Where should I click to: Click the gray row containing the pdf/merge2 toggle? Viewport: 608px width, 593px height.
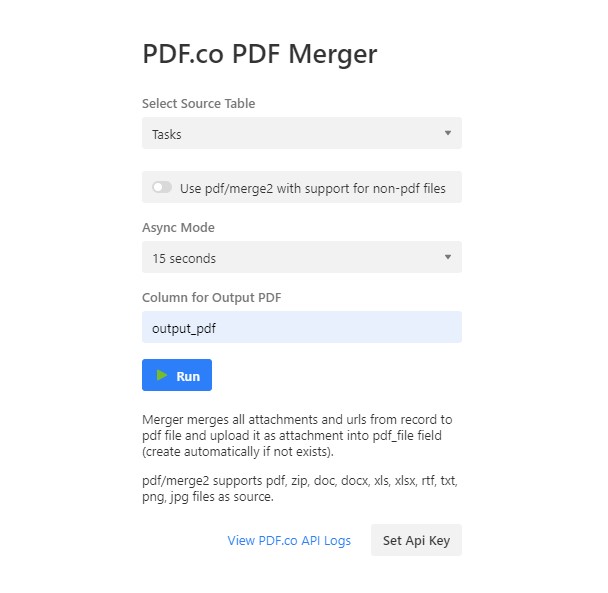pyautogui.click(x=302, y=187)
